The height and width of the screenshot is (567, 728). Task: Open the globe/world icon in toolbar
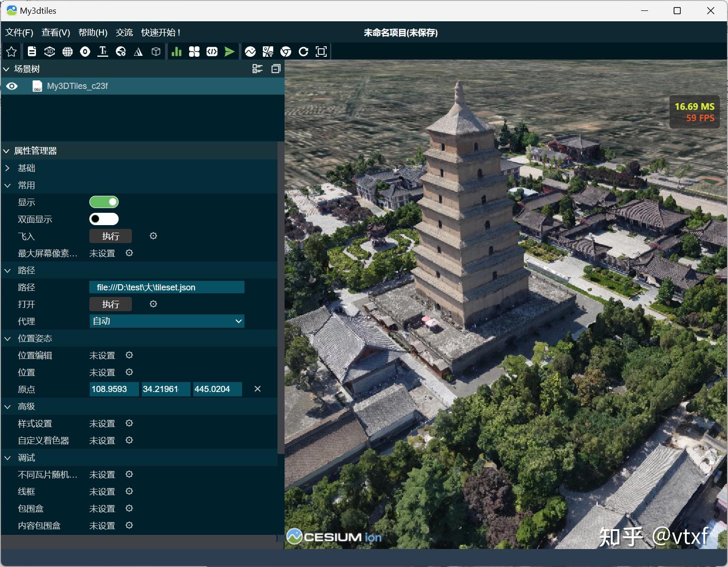68,52
